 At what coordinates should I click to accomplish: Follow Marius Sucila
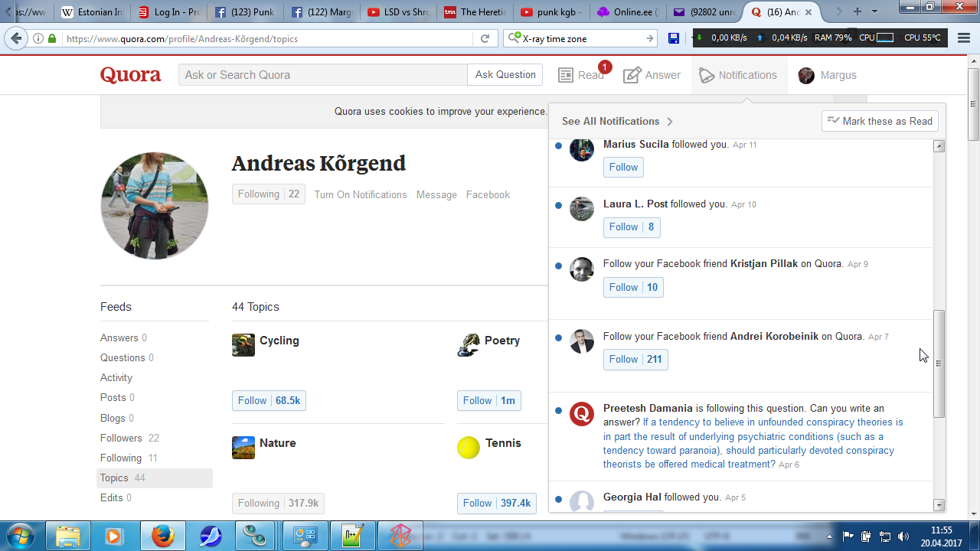coord(623,168)
